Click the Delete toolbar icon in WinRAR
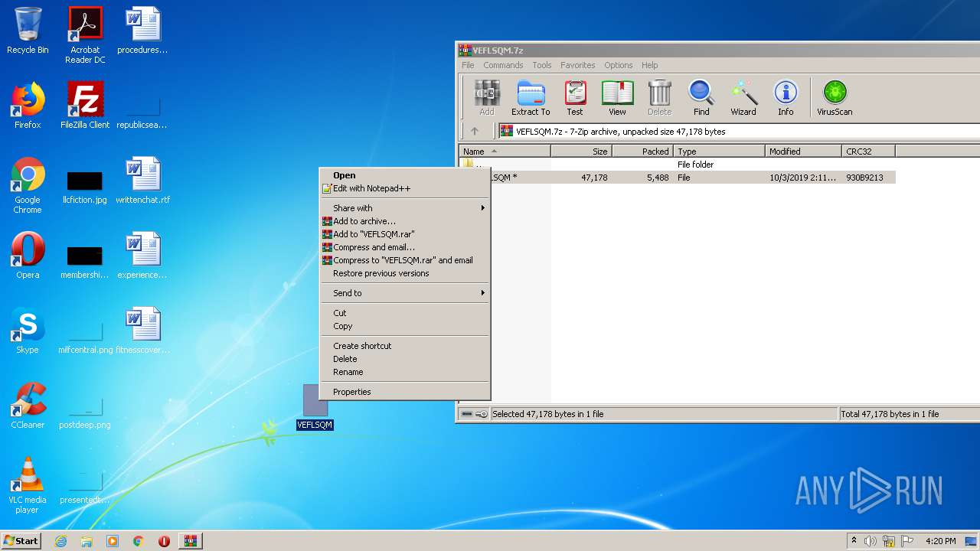The height and width of the screenshot is (551, 980). [x=659, y=97]
